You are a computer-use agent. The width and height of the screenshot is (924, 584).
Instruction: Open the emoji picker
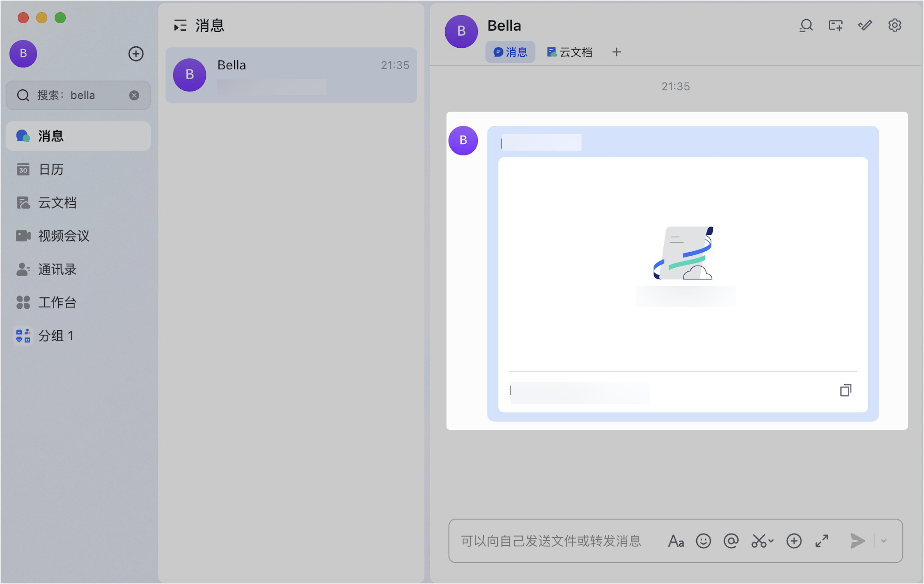[x=703, y=541]
